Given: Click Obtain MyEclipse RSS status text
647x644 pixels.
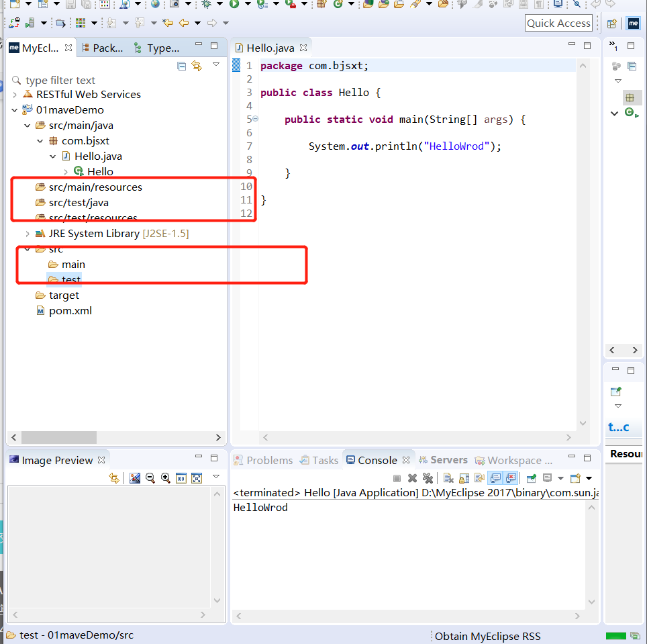Looking at the screenshot, I should (x=487, y=636).
